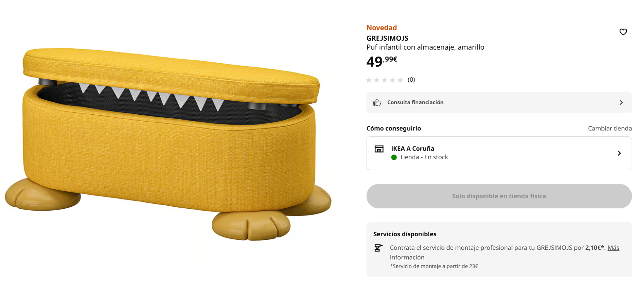Open the review count (0)
644x287 pixels.
[x=411, y=80]
